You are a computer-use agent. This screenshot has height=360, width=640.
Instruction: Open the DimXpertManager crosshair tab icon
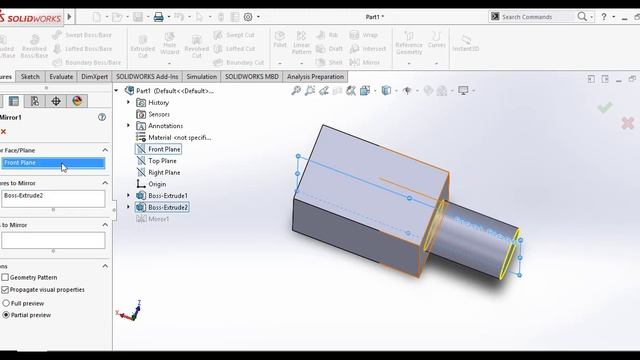[x=56, y=101]
